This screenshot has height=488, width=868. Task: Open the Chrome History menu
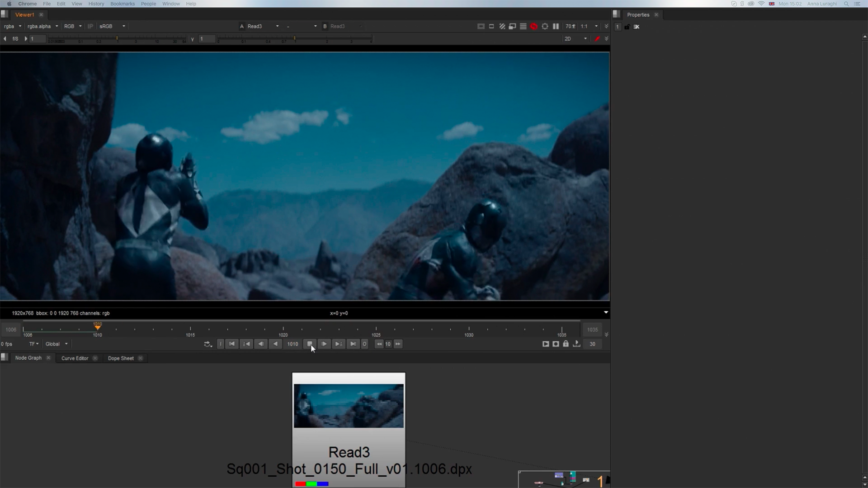pyautogui.click(x=96, y=4)
